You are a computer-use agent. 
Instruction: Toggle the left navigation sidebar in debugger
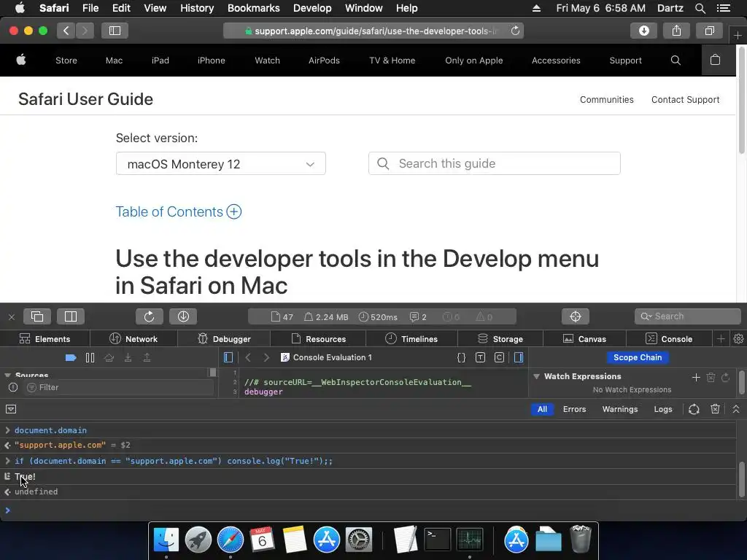pyautogui.click(x=228, y=357)
